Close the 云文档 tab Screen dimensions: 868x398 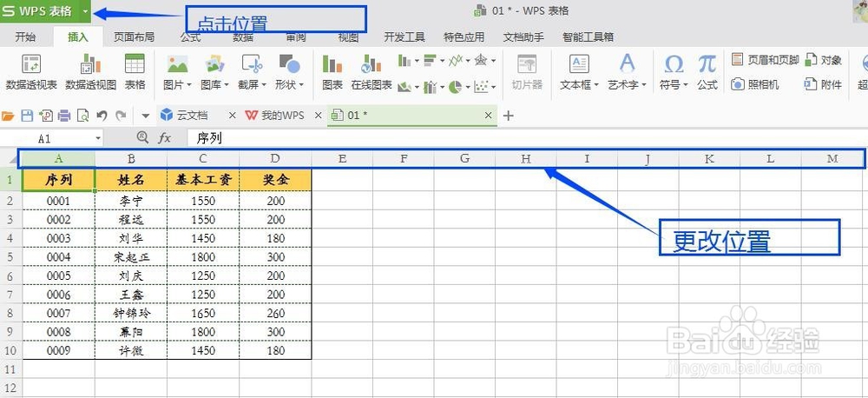232,116
